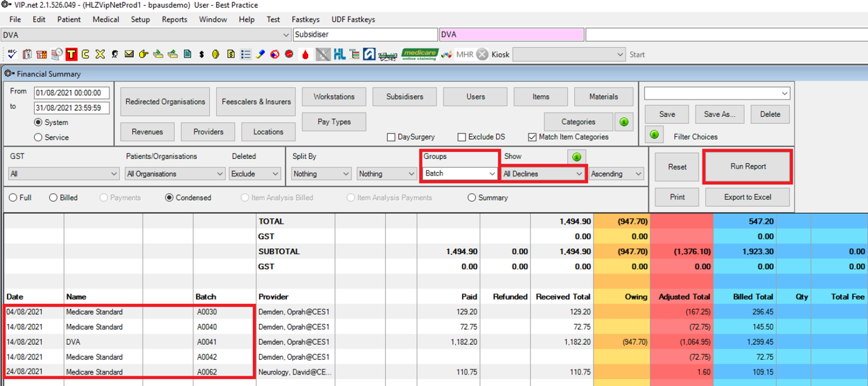Click the ABC spell check toolbar icon
Image resolution: width=868 pixels, height=386 pixels.
pyautogui.click(x=12, y=54)
